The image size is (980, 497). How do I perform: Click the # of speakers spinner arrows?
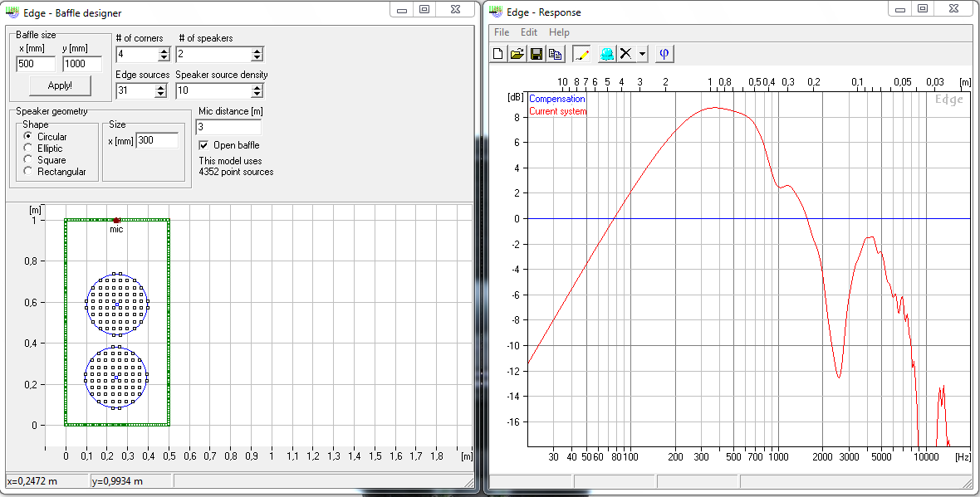(257, 55)
